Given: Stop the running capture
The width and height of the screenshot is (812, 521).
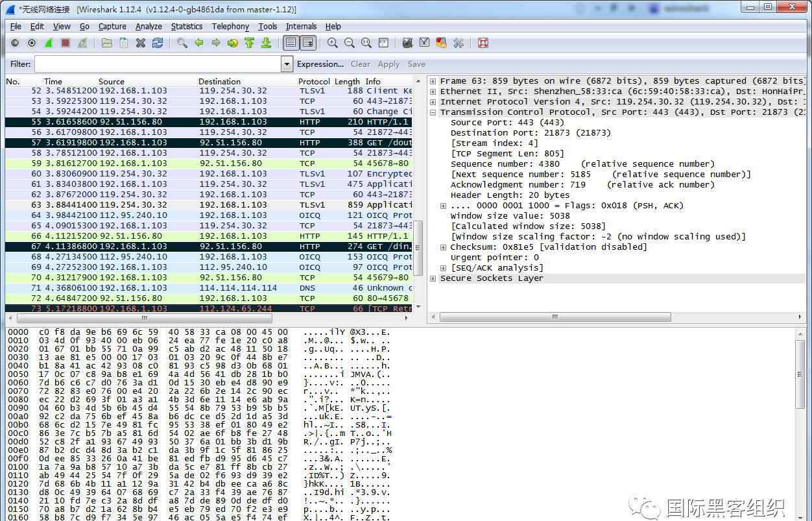Looking at the screenshot, I should point(66,43).
